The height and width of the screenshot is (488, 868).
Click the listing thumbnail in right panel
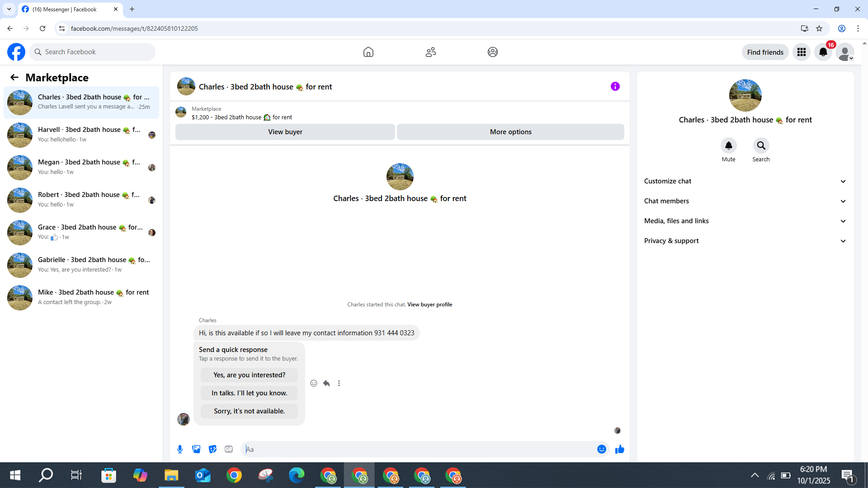pos(745,95)
